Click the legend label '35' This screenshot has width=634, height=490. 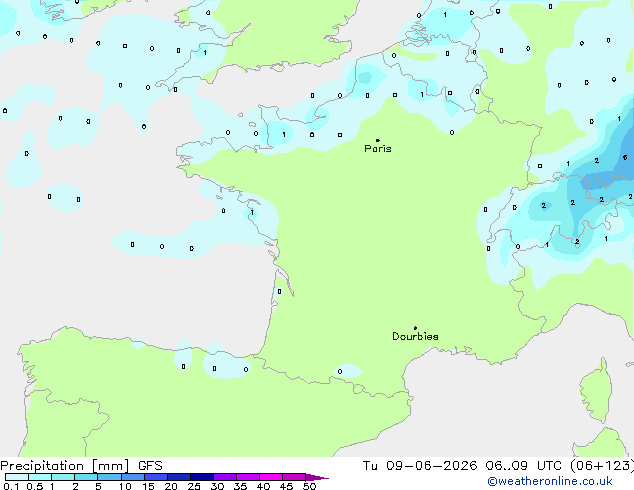click(240, 486)
